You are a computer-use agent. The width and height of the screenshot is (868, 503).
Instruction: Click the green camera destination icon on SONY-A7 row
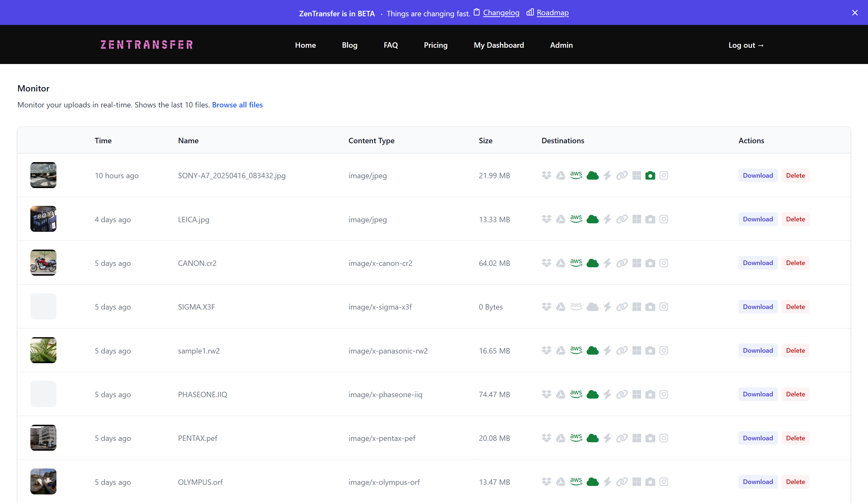tap(650, 175)
